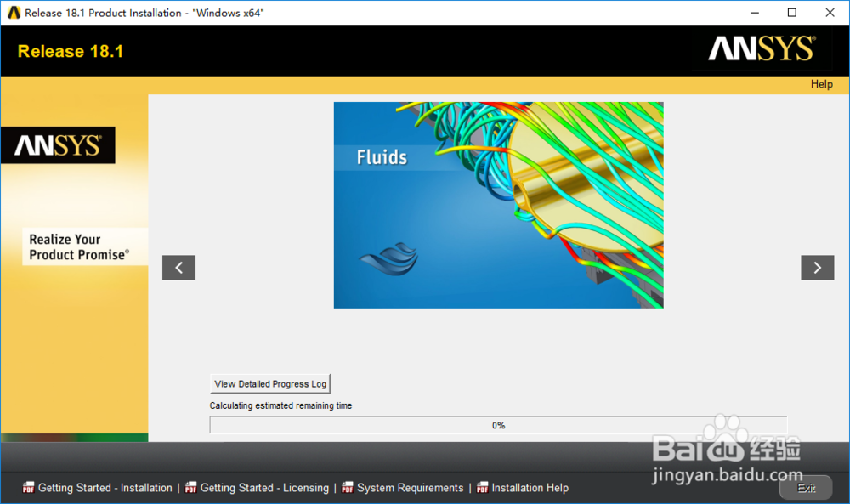Click the 'Release 18.1' header text

click(71, 52)
